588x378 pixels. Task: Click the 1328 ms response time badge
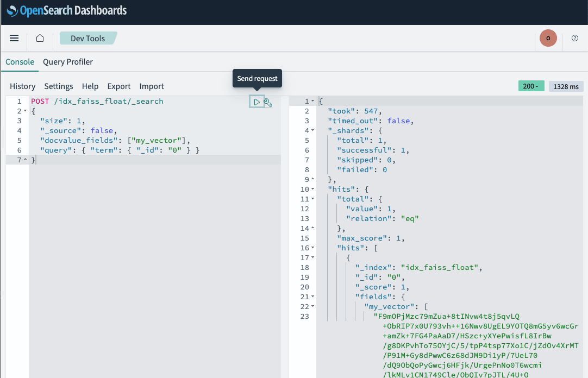pos(566,86)
